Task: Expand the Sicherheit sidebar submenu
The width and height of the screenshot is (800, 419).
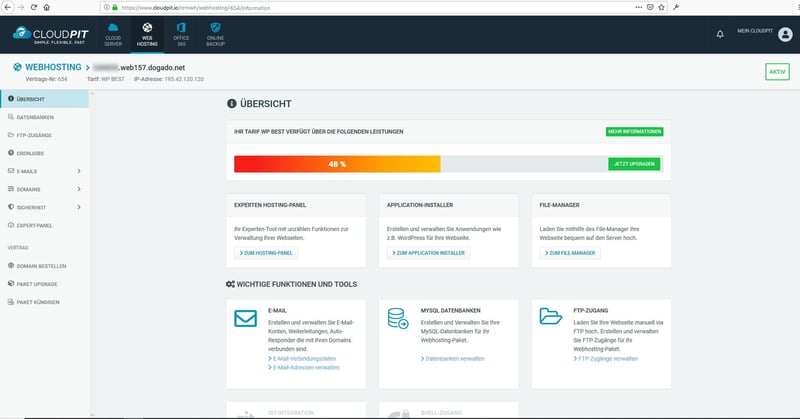Action: pyautogui.click(x=79, y=207)
